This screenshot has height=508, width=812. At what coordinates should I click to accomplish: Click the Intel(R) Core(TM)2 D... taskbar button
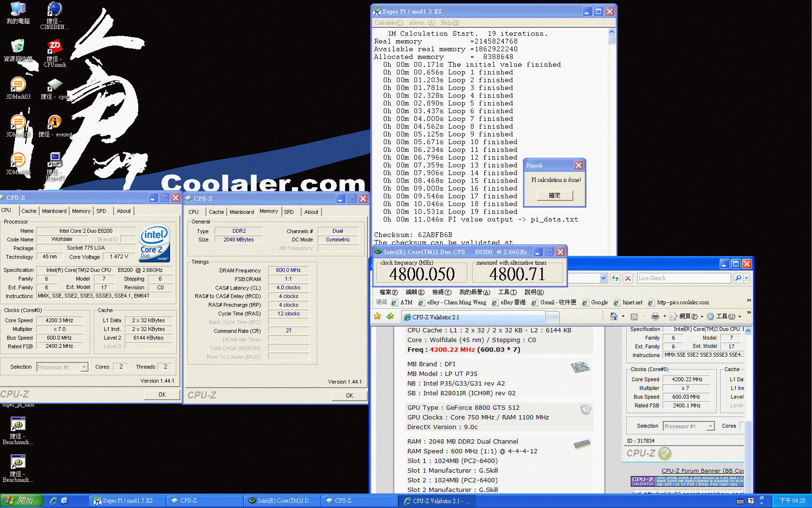click(282, 501)
